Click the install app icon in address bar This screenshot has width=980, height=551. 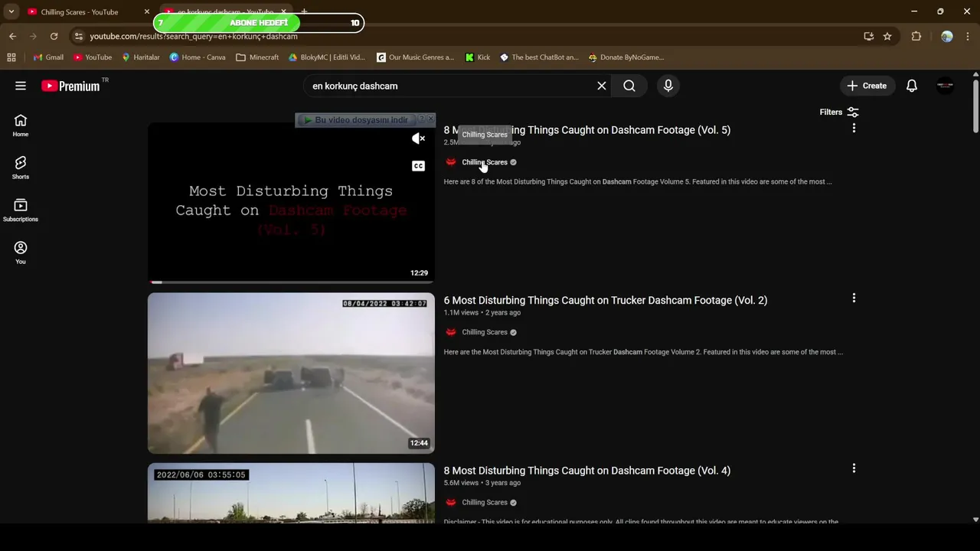[868, 36]
